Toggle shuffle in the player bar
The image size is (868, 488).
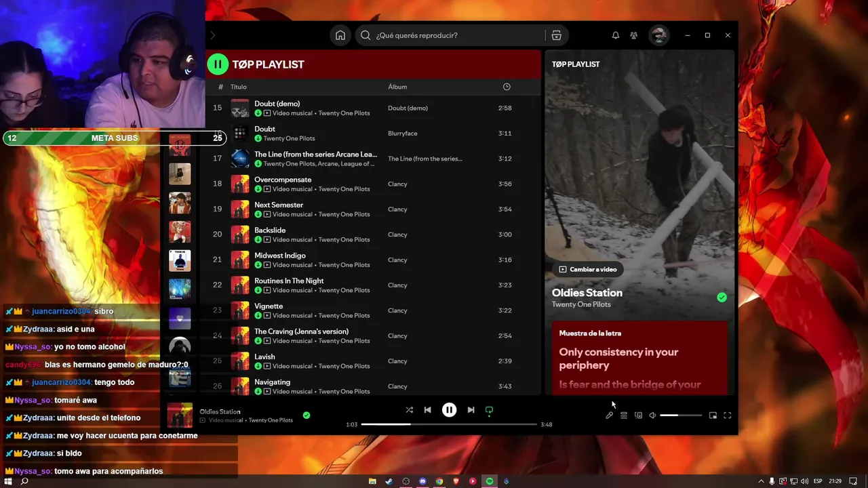click(x=409, y=410)
